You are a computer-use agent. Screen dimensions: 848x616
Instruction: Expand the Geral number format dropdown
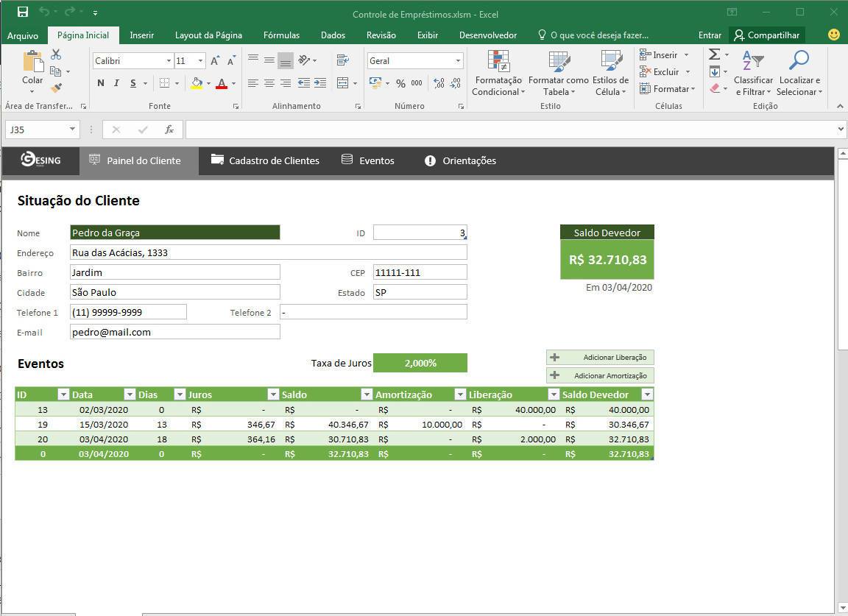point(458,61)
